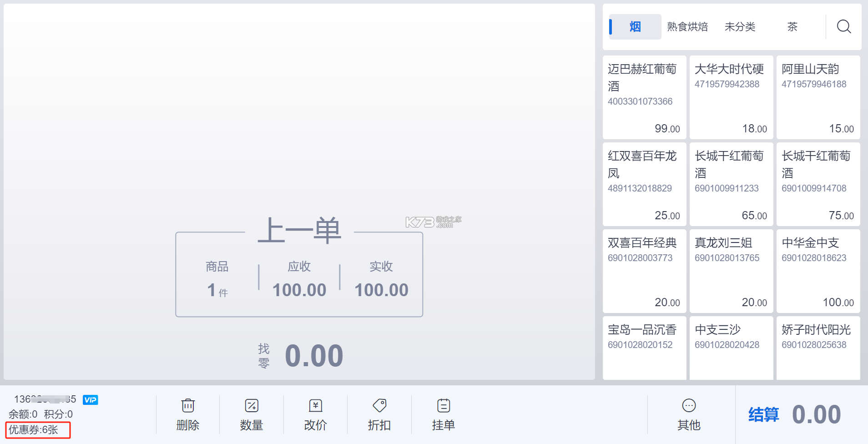Image resolution: width=868 pixels, height=444 pixels.
Task: Select the 大华大时代硬 product card
Action: (731, 97)
